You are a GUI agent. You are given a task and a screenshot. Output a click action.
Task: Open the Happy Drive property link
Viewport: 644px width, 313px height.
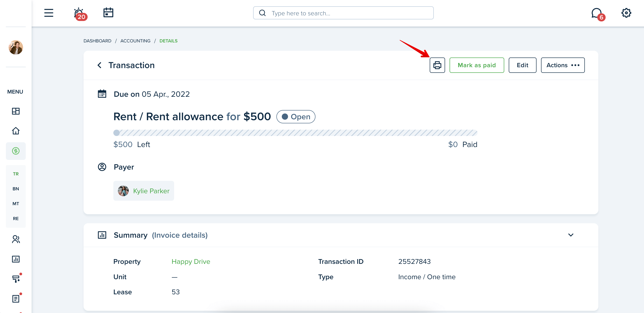pyautogui.click(x=191, y=261)
